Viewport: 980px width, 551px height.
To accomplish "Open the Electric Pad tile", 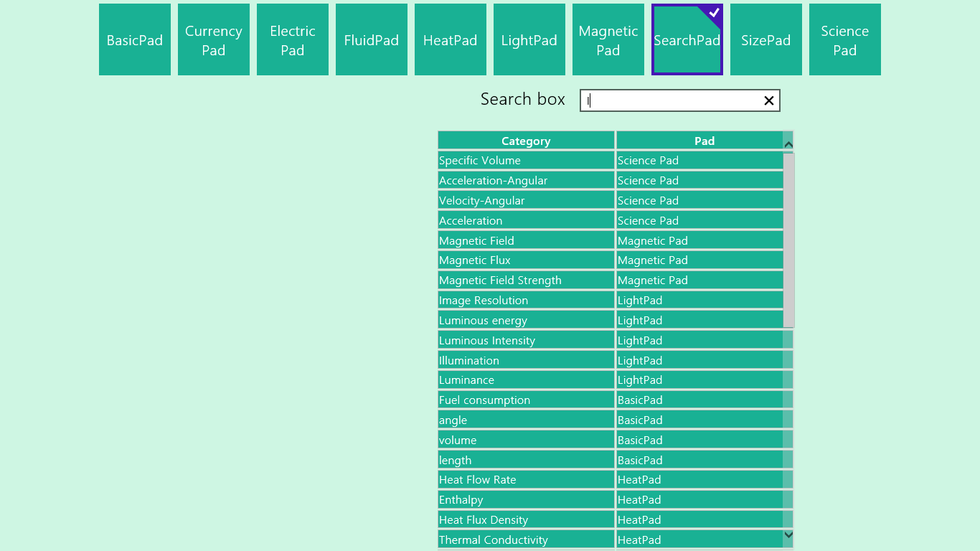I will (293, 39).
